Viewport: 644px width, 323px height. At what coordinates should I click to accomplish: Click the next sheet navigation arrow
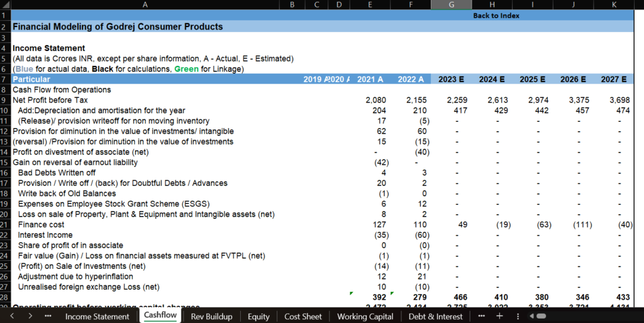(30, 316)
